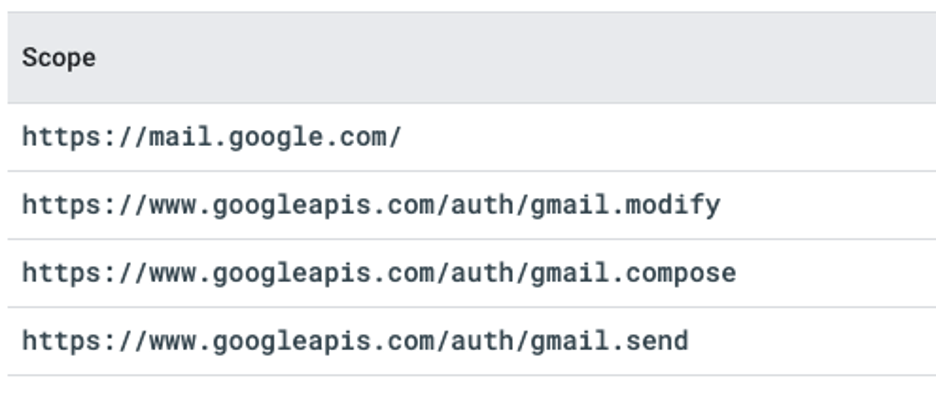Click the gray table header bar

[x=472, y=57]
